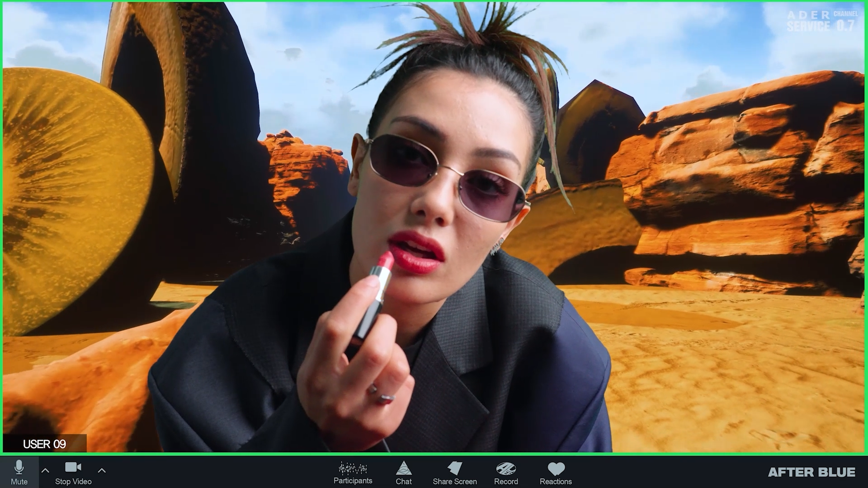Expand audio options arrow beside Mute
868x488 pixels.
(45, 470)
